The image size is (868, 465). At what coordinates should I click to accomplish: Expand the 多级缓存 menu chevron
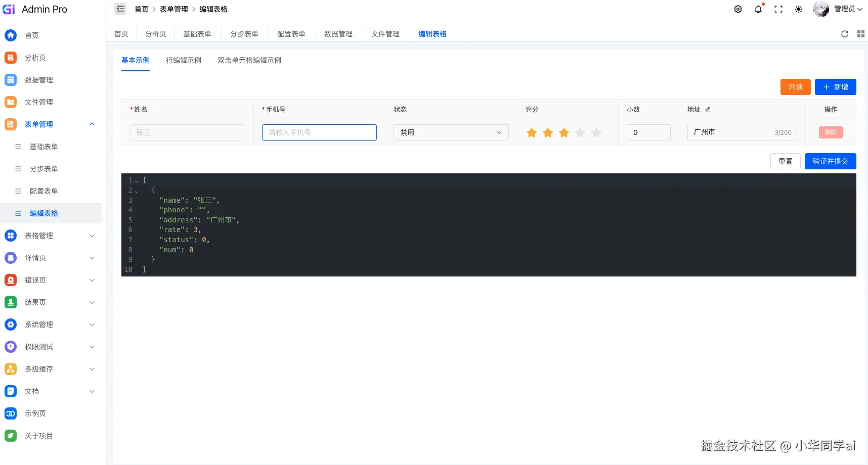click(92, 369)
